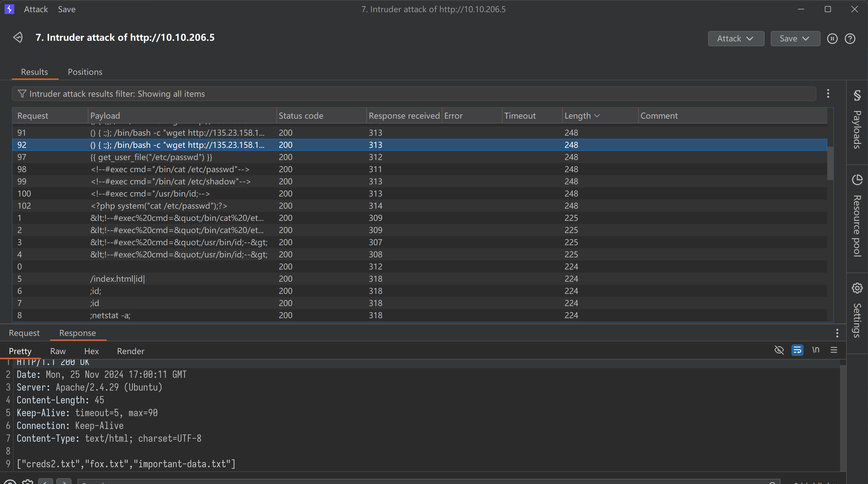The image size is (868, 484).
Task: Select request row 4 encoded /usr/bin/id payload
Action: point(420,254)
